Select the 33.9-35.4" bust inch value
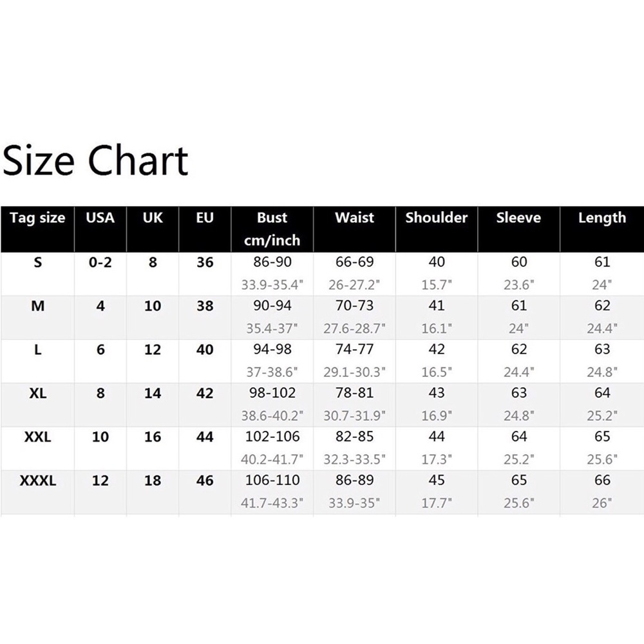644x644 pixels. click(272, 285)
